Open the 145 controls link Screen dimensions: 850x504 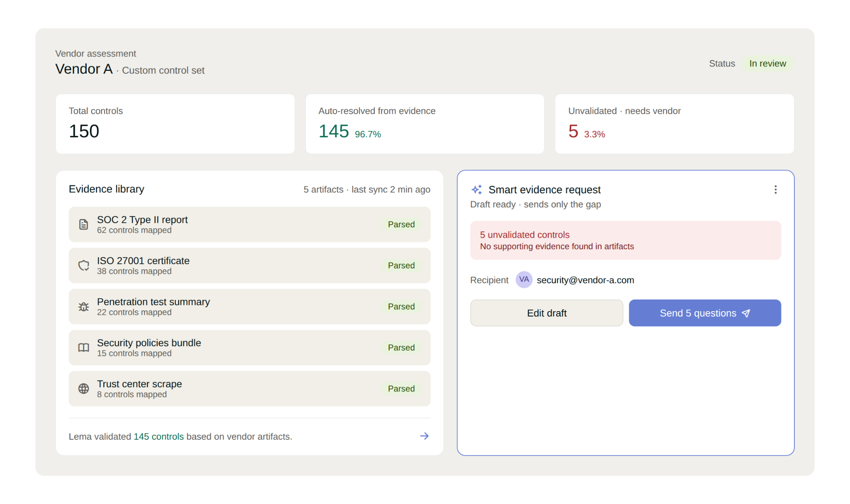(x=159, y=436)
